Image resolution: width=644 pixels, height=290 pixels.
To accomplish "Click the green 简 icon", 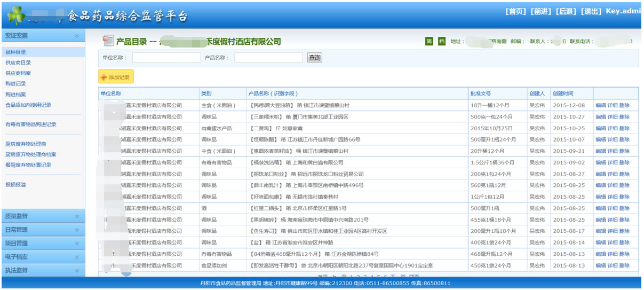I will 429,42.
